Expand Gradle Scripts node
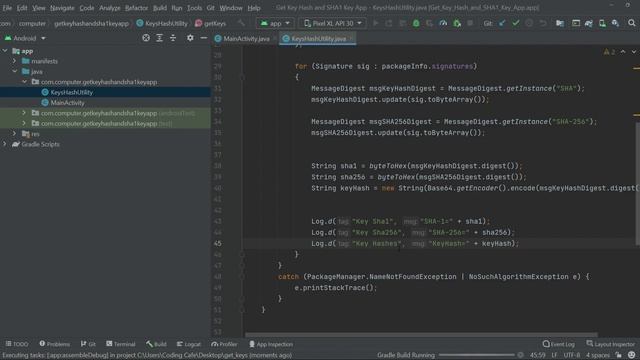The width and height of the screenshot is (640, 360). (x=5, y=144)
